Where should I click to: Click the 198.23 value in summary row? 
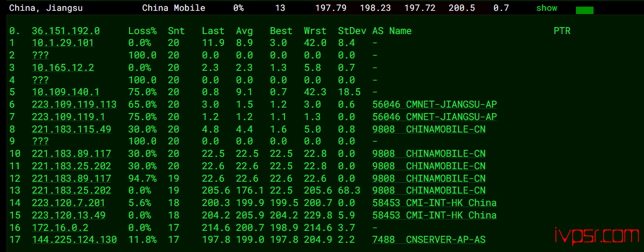[x=375, y=8]
